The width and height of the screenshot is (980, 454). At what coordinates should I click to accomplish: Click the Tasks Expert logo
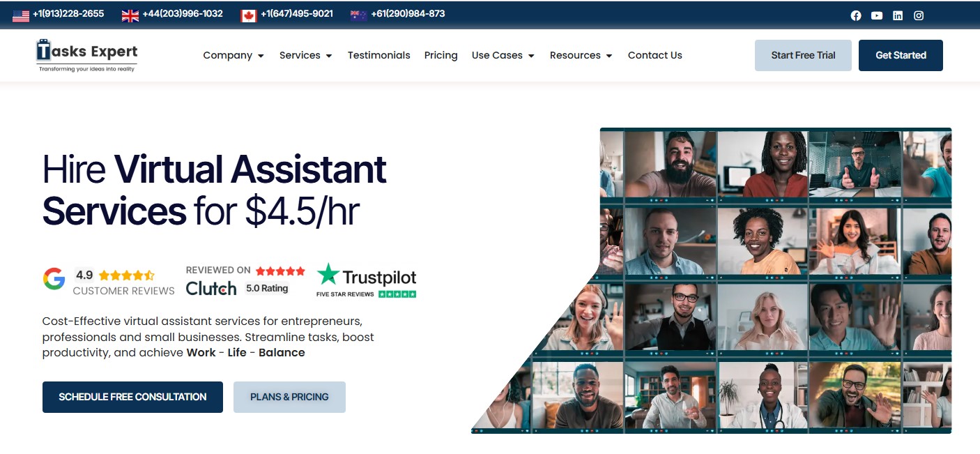(87, 55)
